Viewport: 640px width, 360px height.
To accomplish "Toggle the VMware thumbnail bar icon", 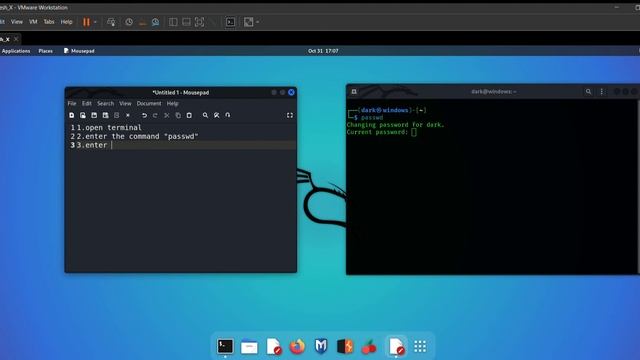I will point(186,22).
